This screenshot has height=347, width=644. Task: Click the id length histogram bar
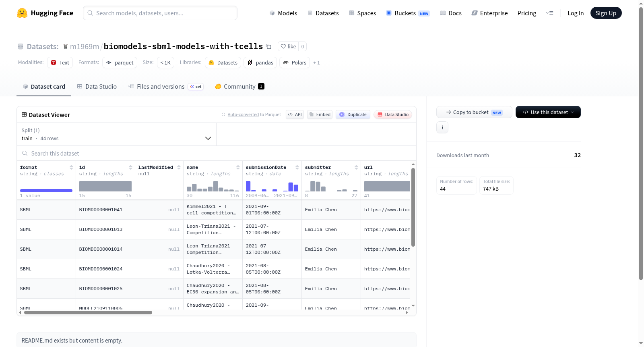105,186
